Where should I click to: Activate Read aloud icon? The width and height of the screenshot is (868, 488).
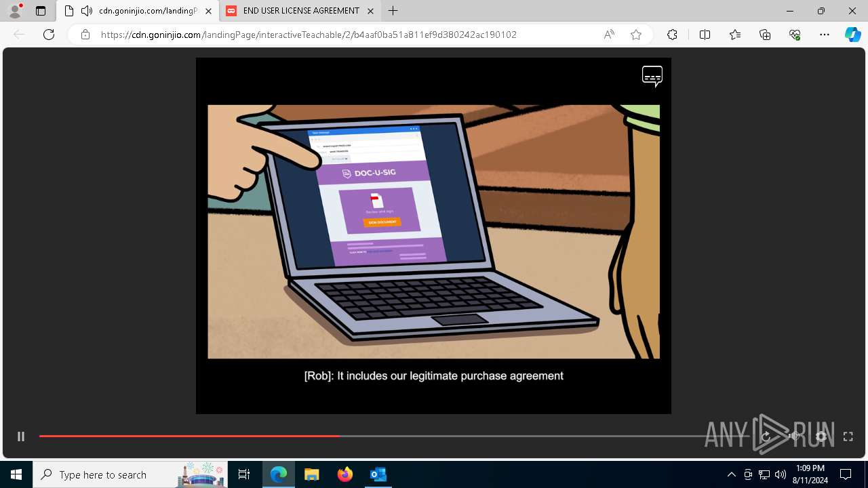[609, 35]
